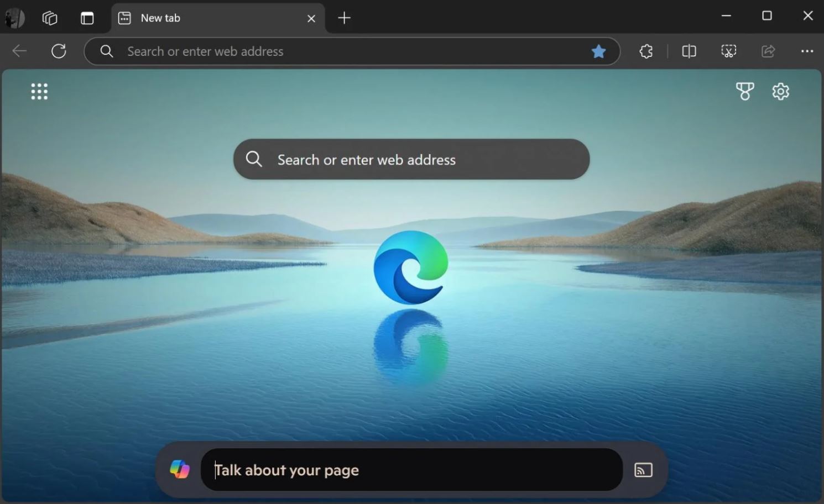Close the New tab tab
This screenshot has height=504, width=824.
311,18
